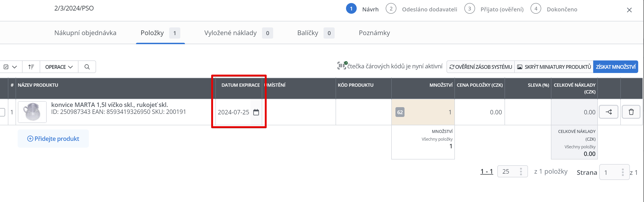Click the step 1 Návrh stage
Screen dimensions: 644x202
(362, 9)
